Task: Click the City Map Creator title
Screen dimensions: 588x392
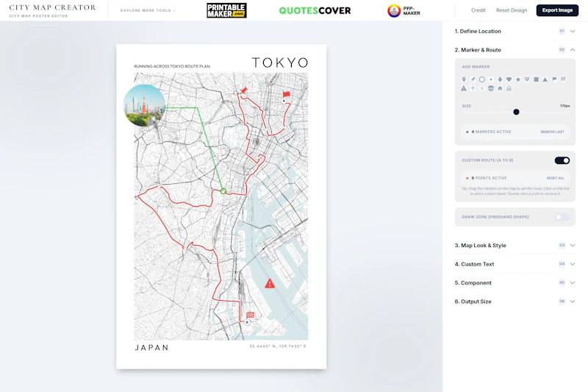Action: 52,7
